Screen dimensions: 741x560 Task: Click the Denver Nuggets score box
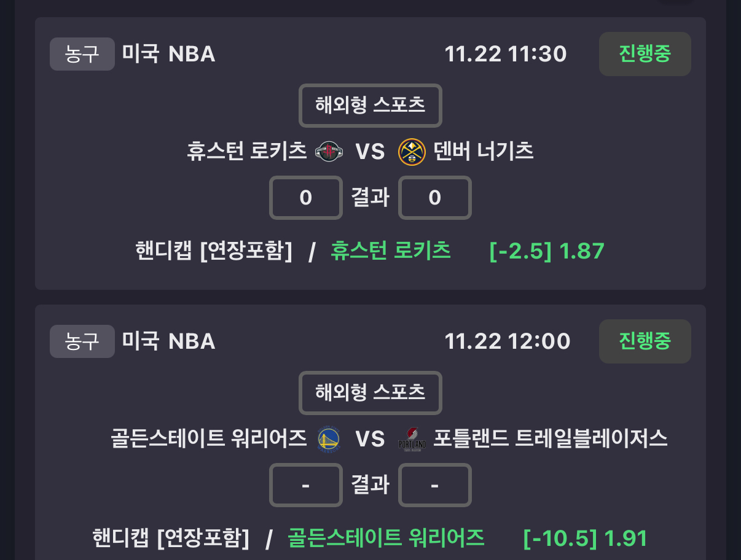click(434, 198)
